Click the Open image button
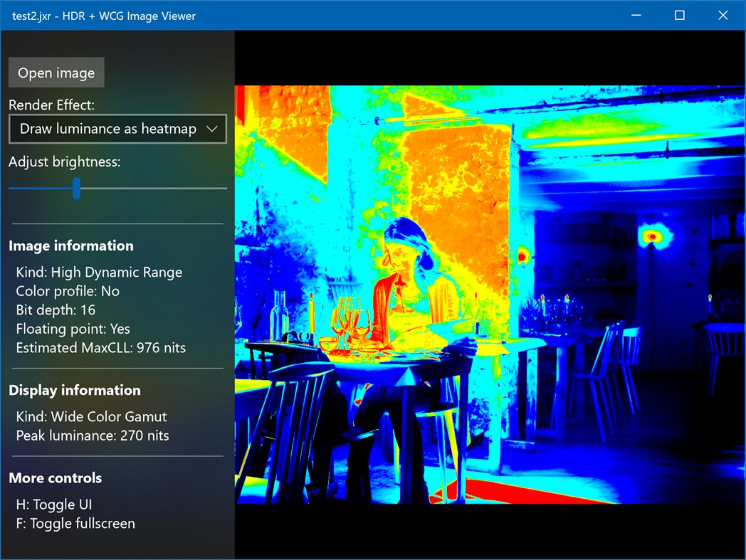This screenshot has width=746, height=560. (x=56, y=72)
